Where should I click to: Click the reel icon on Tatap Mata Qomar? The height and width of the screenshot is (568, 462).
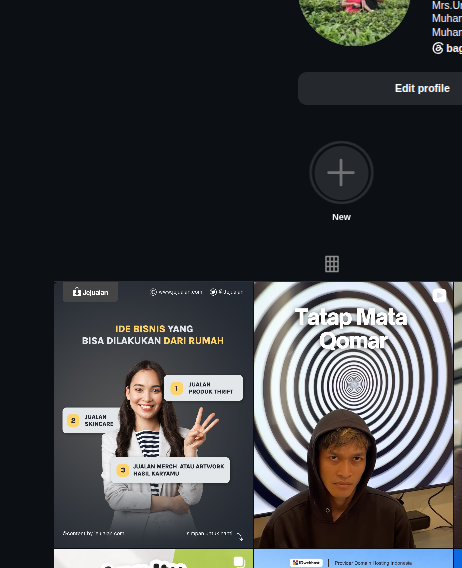tap(440, 296)
